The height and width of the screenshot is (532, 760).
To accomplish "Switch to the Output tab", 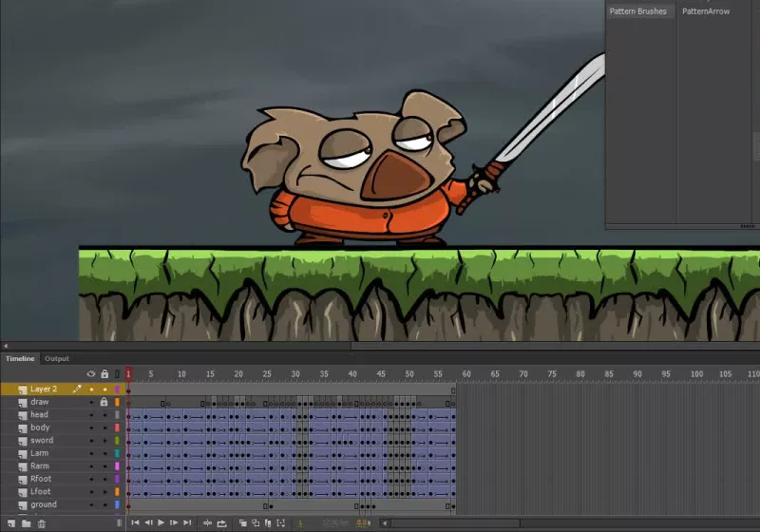I will point(57,358).
